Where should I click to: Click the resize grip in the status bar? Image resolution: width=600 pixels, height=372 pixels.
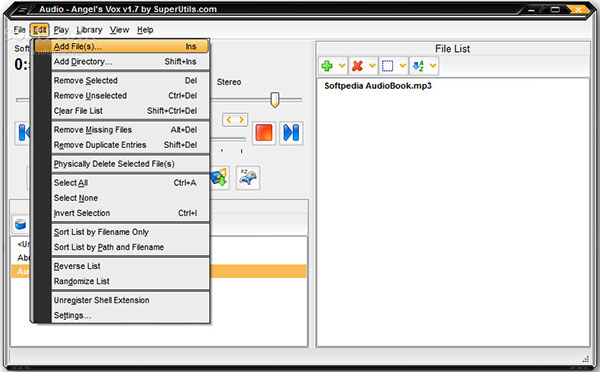pos(585,359)
